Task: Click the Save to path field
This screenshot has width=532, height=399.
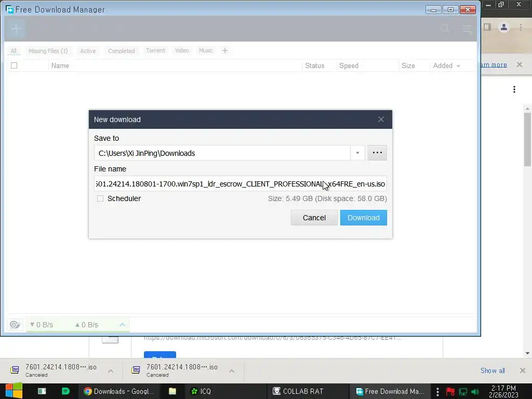Action: coord(222,153)
